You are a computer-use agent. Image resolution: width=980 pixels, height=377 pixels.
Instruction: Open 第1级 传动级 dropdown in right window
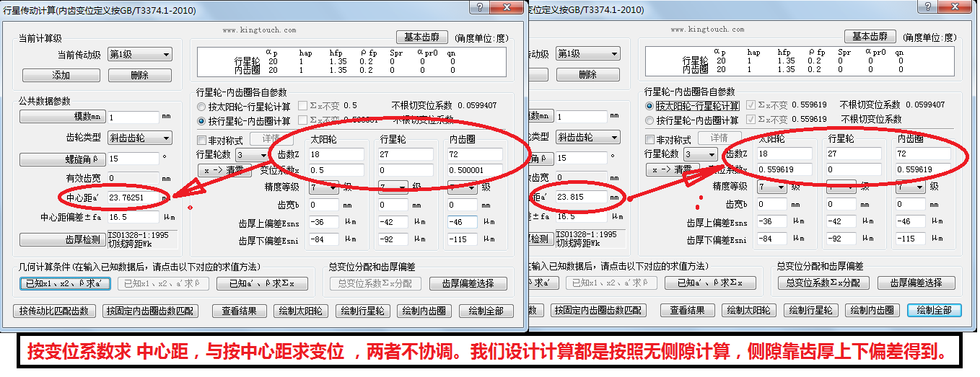[588, 54]
